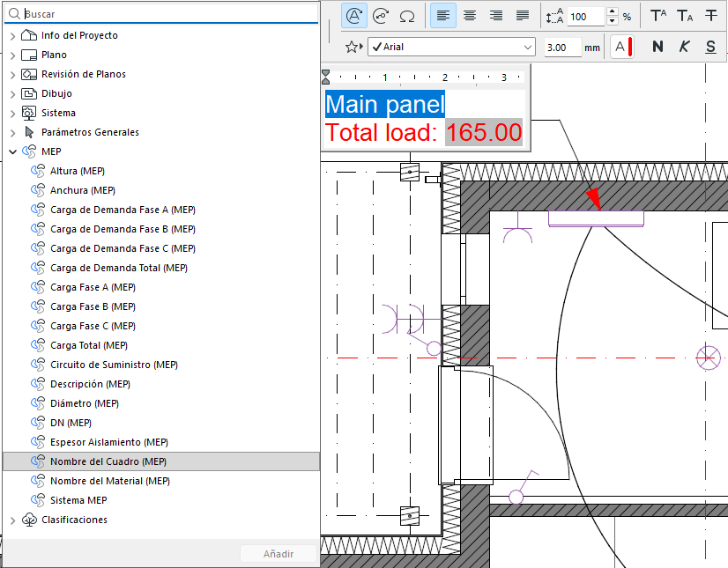Click the line spacing icon
This screenshot has width=728, height=568.
pos(555,17)
